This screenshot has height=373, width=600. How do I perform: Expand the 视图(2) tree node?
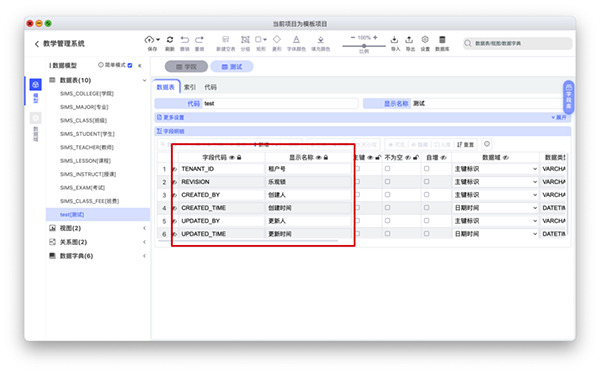(144, 228)
